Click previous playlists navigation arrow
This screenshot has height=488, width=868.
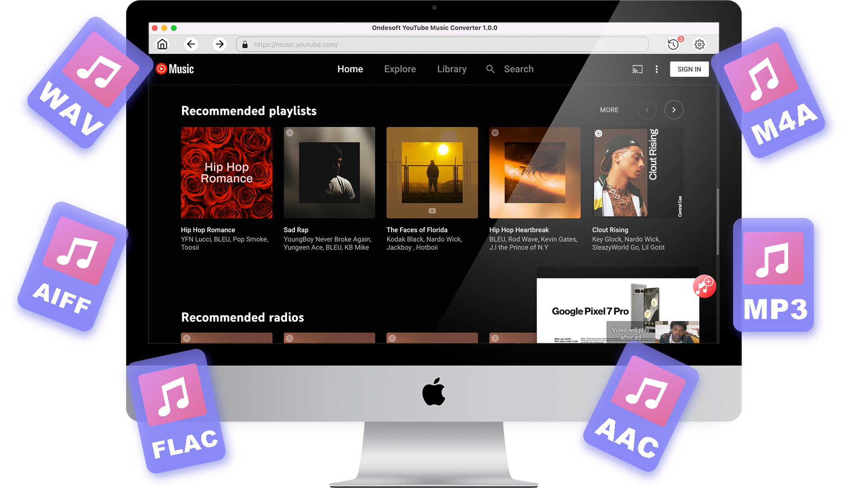coord(647,110)
